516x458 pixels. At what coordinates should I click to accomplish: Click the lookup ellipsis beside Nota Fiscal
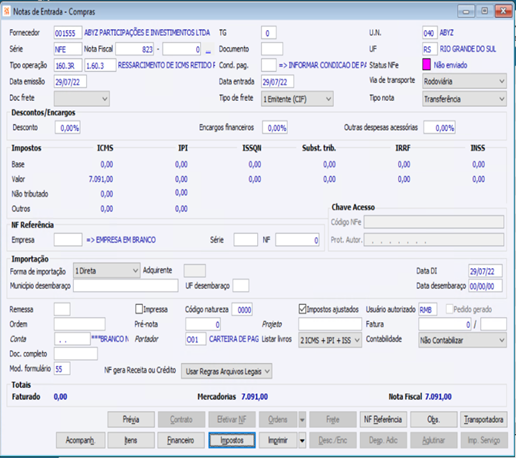[208, 50]
